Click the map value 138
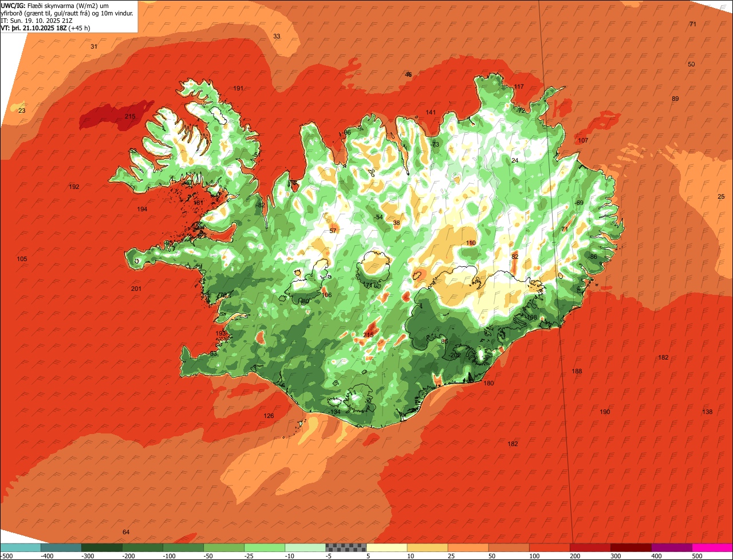Image resolution: width=733 pixels, height=560 pixels. [707, 412]
